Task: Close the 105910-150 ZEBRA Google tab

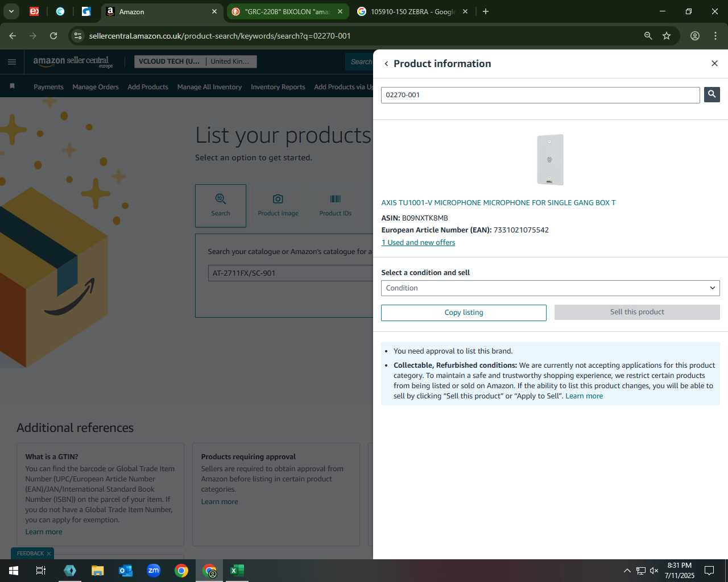Action: coord(465,11)
